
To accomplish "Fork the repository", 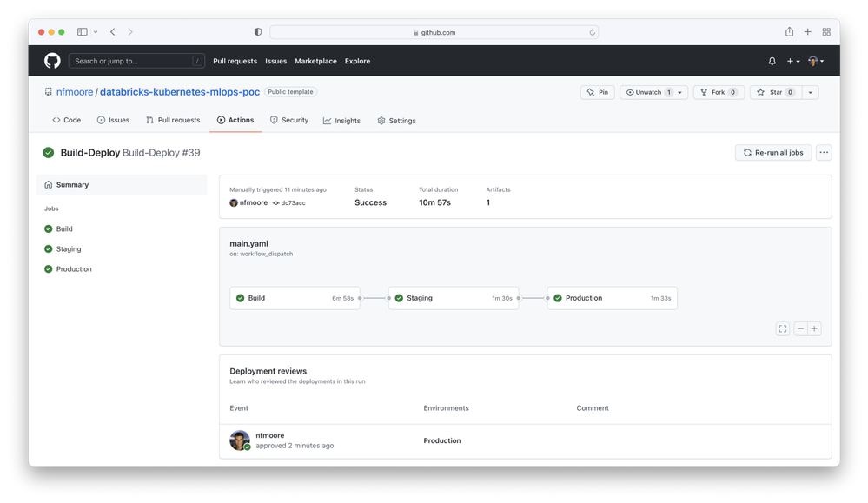I will click(719, 92).
